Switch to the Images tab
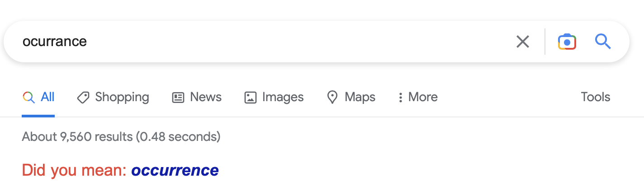The width and height of the screenshot is (644, 196). coord(283,97)
